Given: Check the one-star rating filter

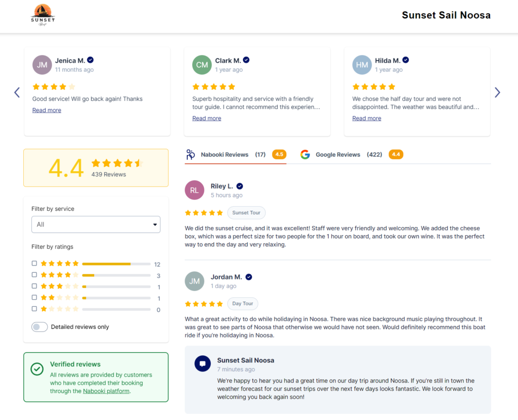Looking at the screenshot, I should [34, 309].
